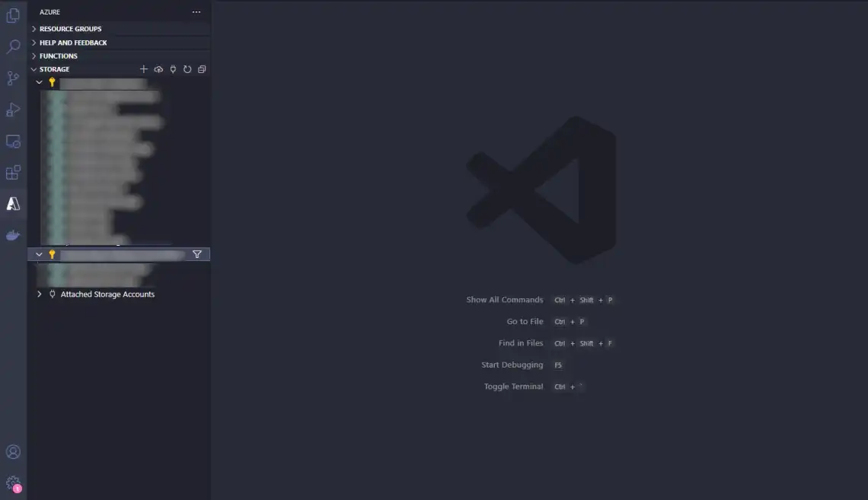
Task: Click the Go to File hint
Action: 525,321
